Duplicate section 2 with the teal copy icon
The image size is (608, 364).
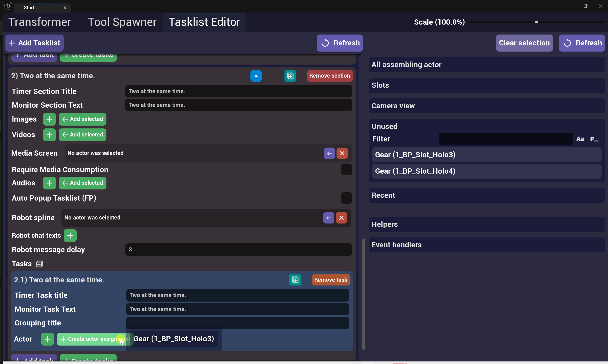point(290,76)
